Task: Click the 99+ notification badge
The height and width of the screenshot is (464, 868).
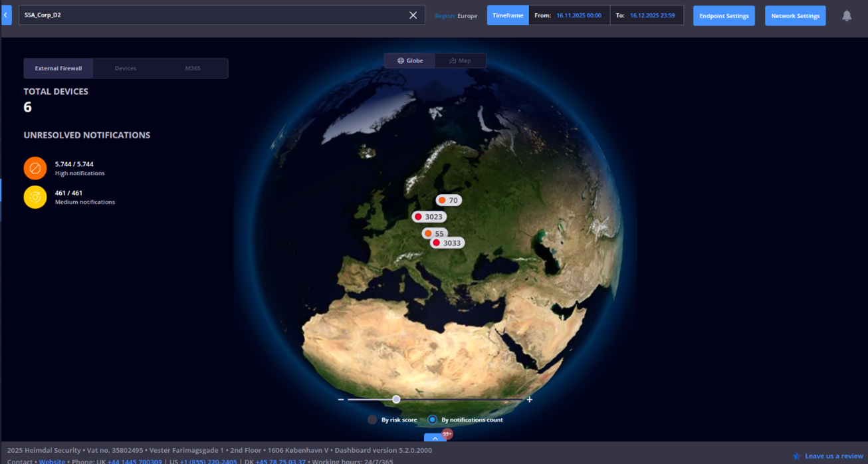Action: click(447, 434)
